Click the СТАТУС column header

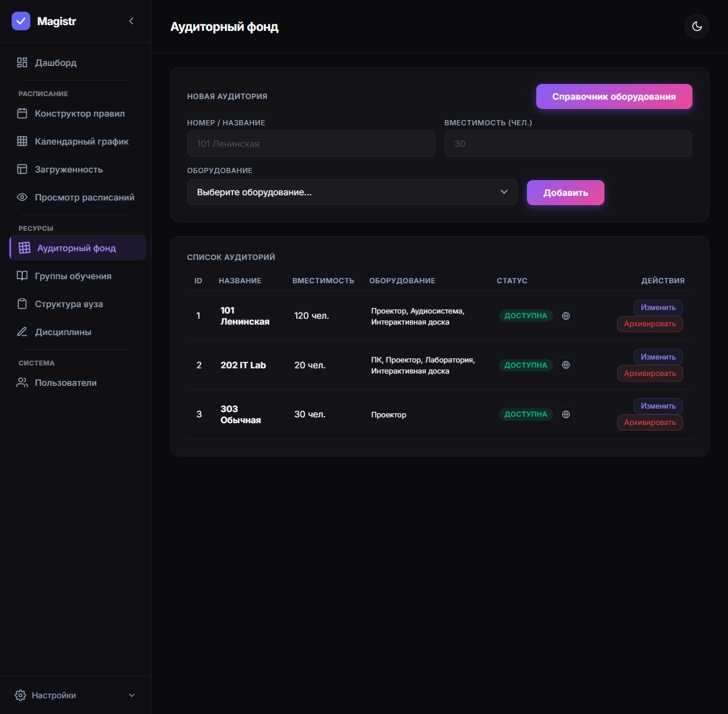click(x=512, y=280)
